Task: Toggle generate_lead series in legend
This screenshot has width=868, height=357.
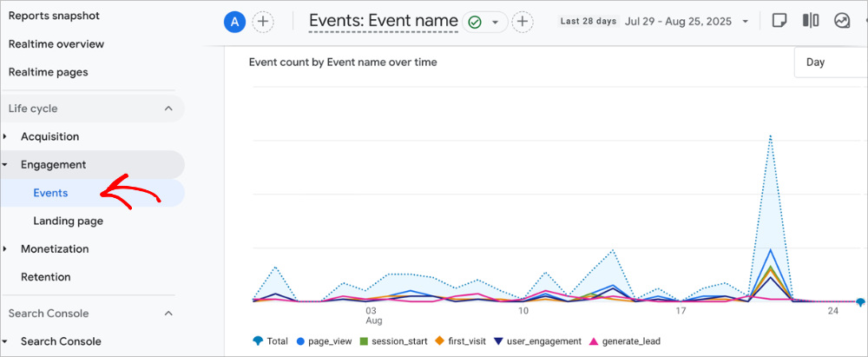Action: point(625,341)
